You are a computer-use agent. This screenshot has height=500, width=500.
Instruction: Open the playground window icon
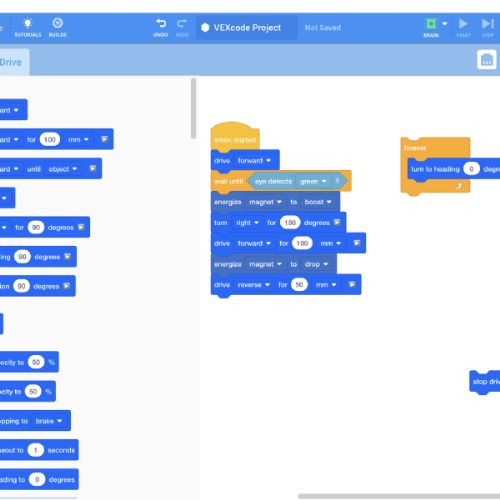click(x=487, y=60)
